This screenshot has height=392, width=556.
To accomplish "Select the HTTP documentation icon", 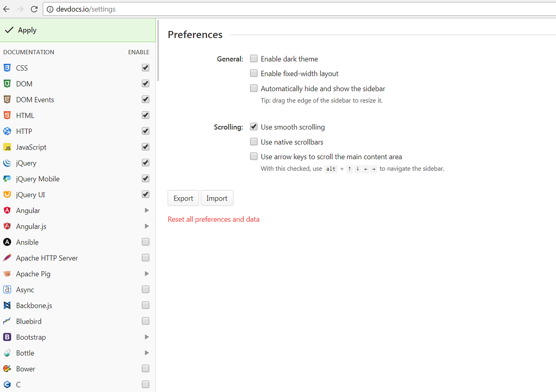I will coord(7,131).
